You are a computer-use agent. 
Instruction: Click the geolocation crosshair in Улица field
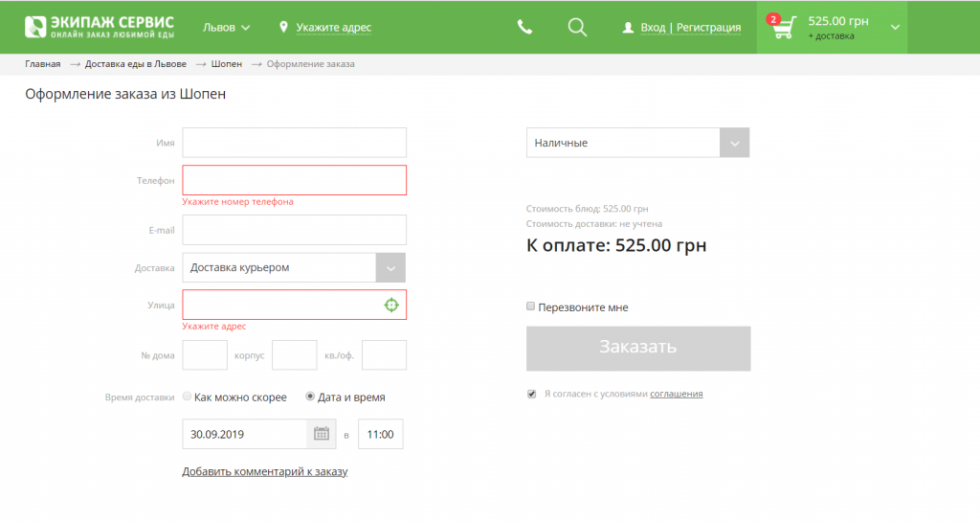point(391,306)
